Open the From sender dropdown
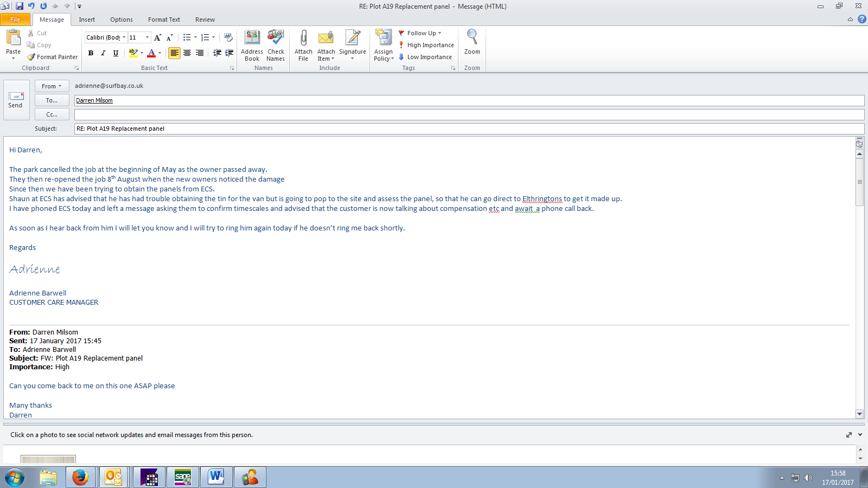 (x=52, y=86)
